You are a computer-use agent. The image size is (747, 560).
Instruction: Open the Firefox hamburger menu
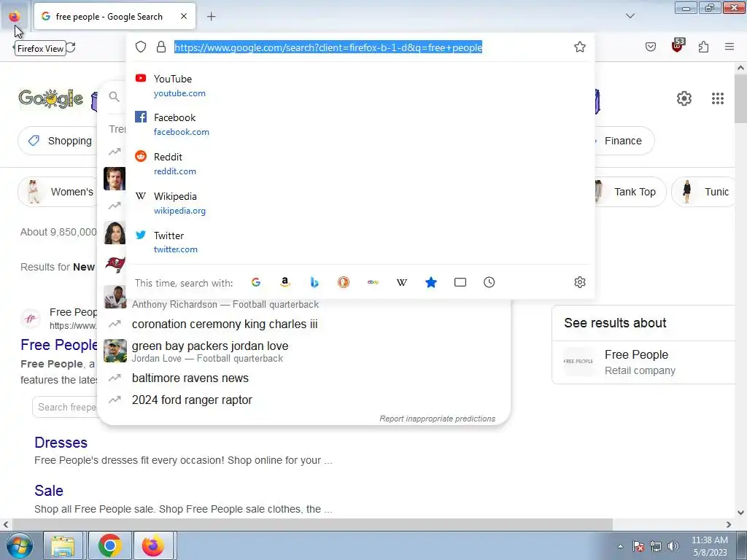point(729,47)
